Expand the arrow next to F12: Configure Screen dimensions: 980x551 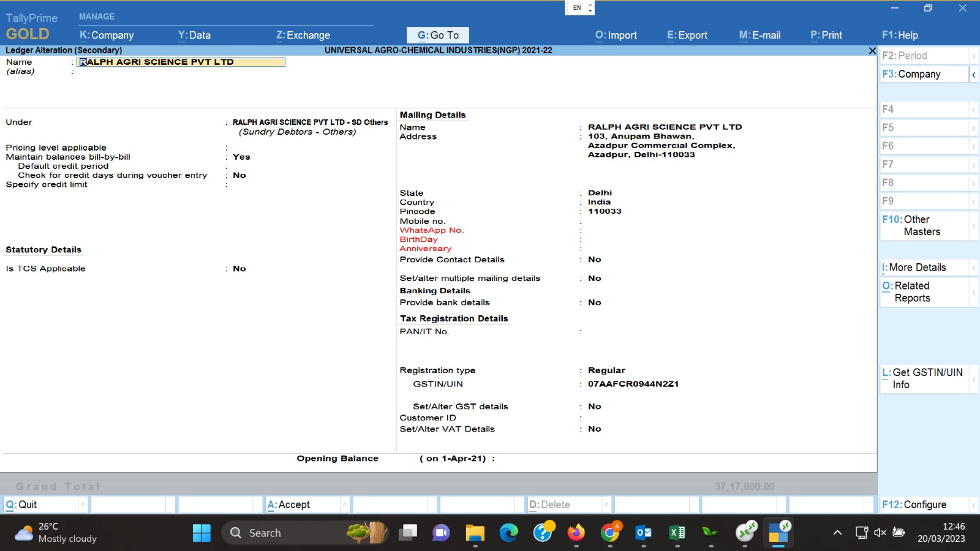coord(973,505)
